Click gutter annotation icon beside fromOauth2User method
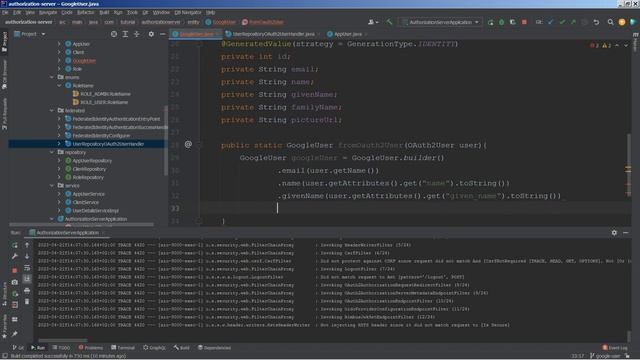640x360 pixels. tap(188, 144)
